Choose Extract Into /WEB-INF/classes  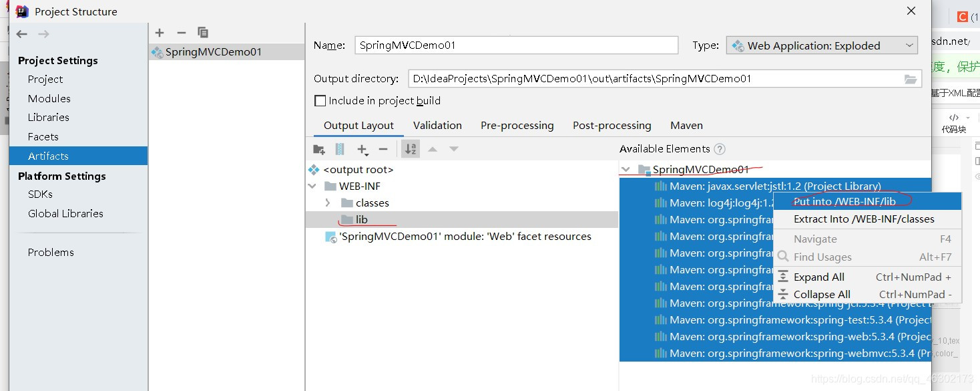[867, 219]
